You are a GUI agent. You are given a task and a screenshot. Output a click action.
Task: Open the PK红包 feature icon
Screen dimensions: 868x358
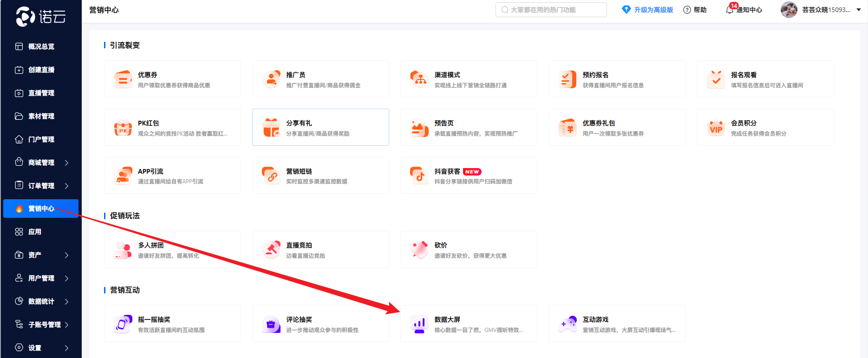pyautogui.click(x=123, y=128)
